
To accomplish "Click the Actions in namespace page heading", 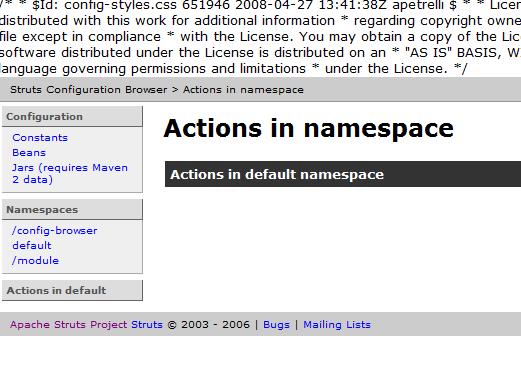I will pos(308,128).
